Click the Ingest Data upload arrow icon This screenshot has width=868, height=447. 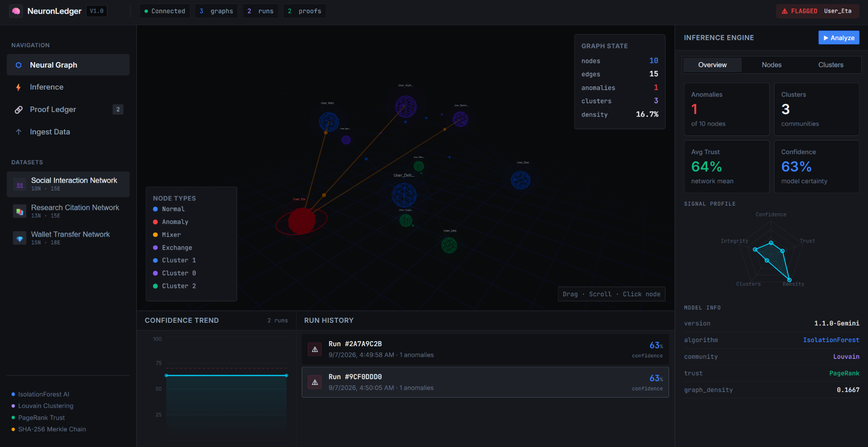19,132
